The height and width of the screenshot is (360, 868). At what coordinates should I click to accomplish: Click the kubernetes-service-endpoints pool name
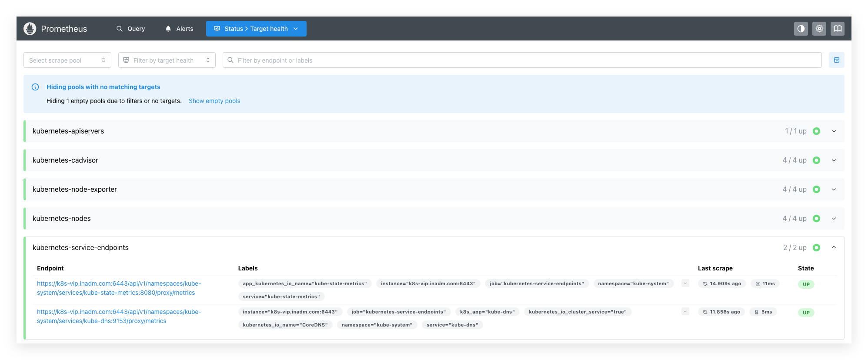coord(80,247)
